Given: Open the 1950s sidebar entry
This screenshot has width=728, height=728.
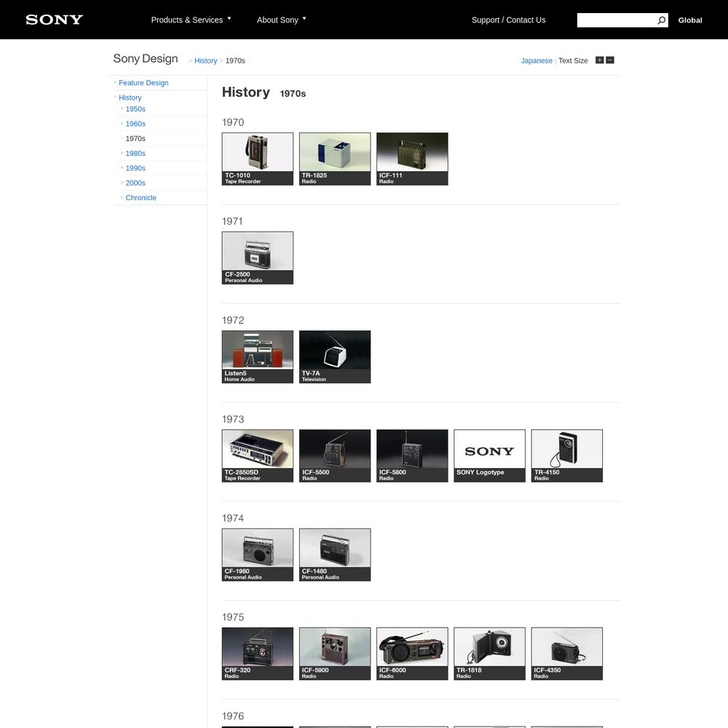Looking at the screenshot, I should (x=135, y=108).
